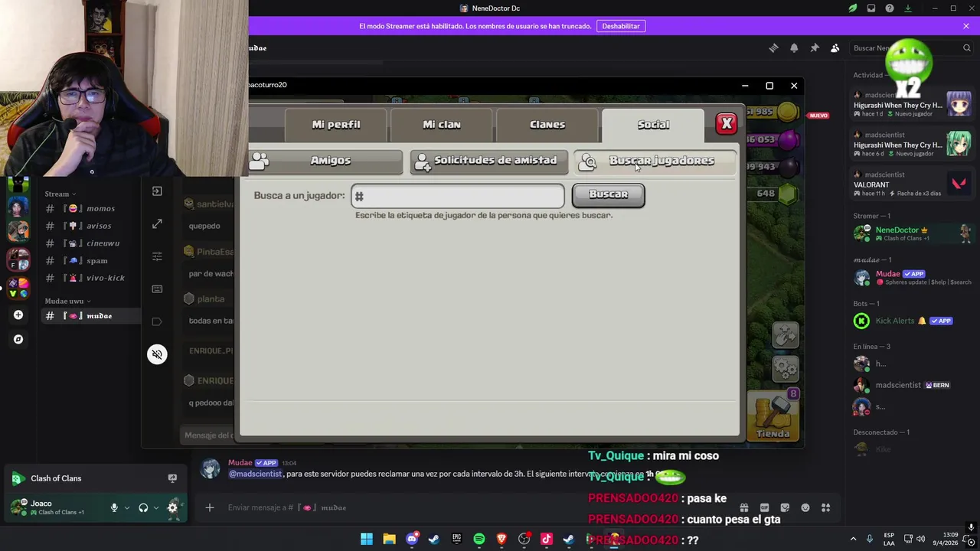Open the momos channel
Screen dimensions: 980x551
pyautogui.click(x=92, y=209)
